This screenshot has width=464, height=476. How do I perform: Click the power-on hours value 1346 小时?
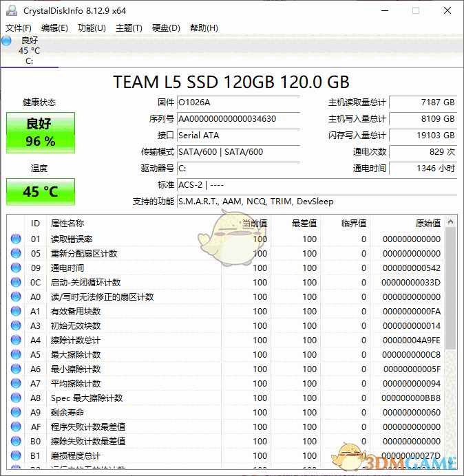[x=423, y=169]
